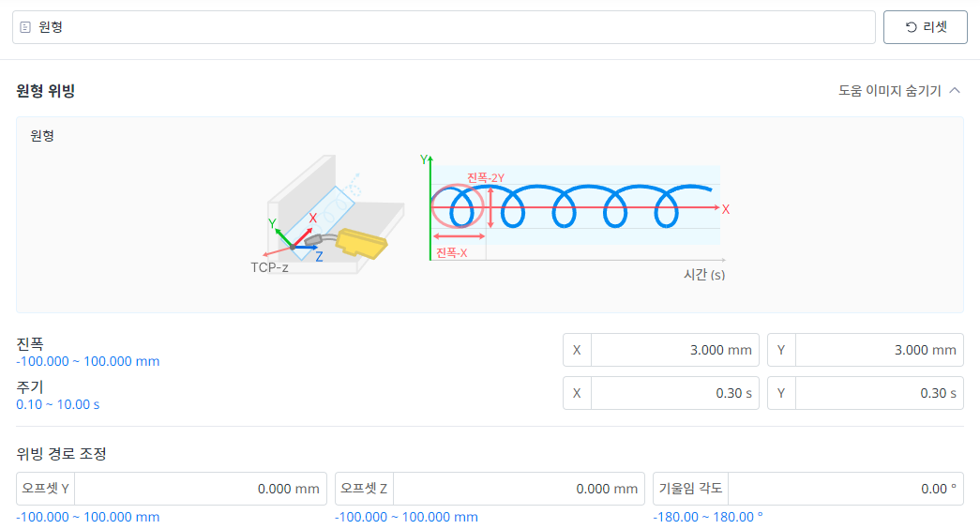Click the 진폭 range hint text
Screen dimensions: 980x529
(87, 361)
